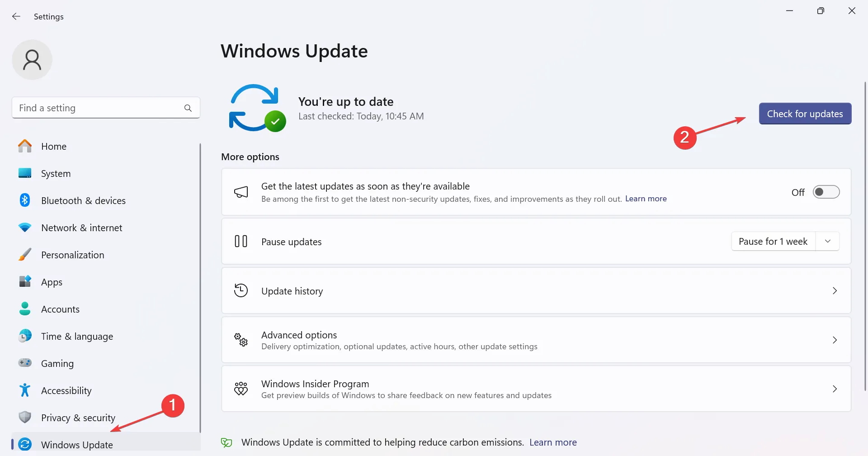868x456 pixels.
Task: Click the Update history clock icon
Action: [x=241, y=290]
